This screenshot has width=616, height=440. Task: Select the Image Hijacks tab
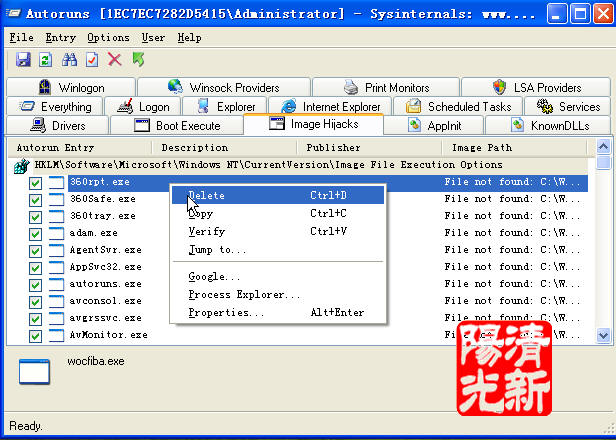tap(314, 124)
